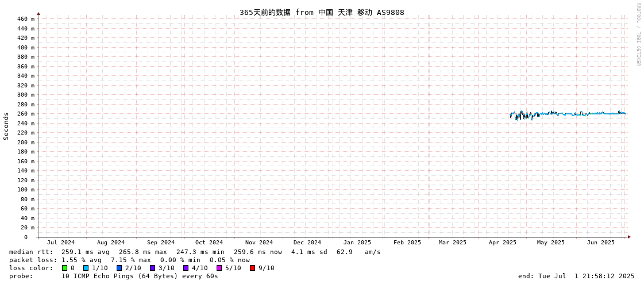Click the loss color legend label
Viewport: 644px width, 284px height.
(x=31, y=268)
